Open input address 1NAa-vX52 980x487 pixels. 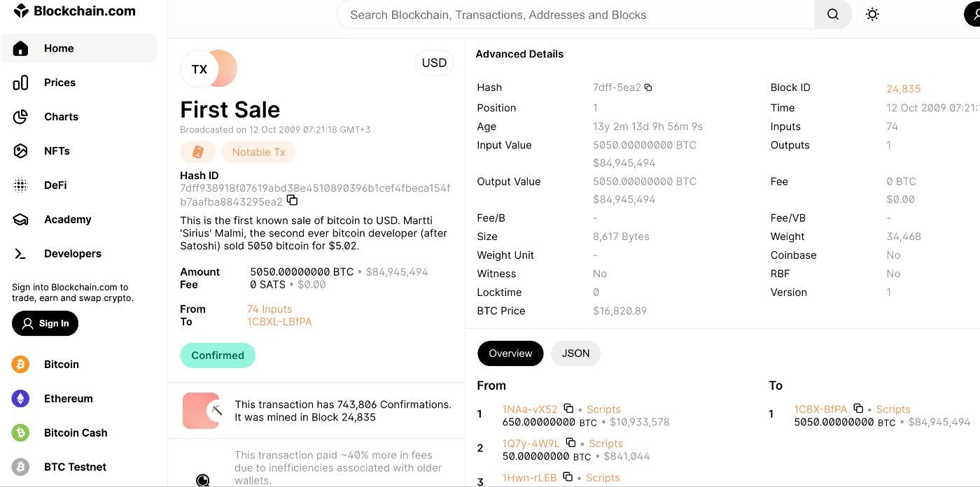pyautogui.click(x=530, y=409)
